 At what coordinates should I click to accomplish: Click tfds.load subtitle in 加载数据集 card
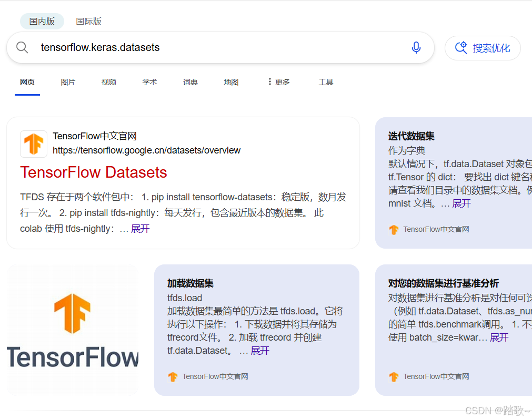tap(185, 298)
